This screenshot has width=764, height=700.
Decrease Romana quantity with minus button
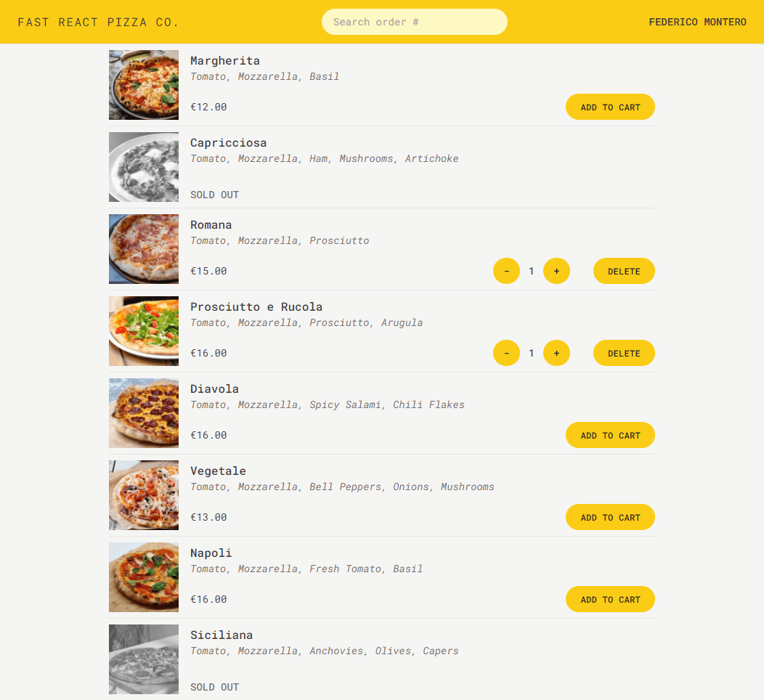click(506, 271)
